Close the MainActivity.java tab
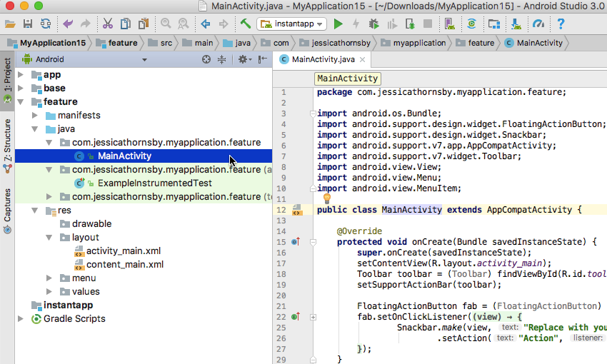The height and width of the screenshot is (364, 607). pos(362,59)
